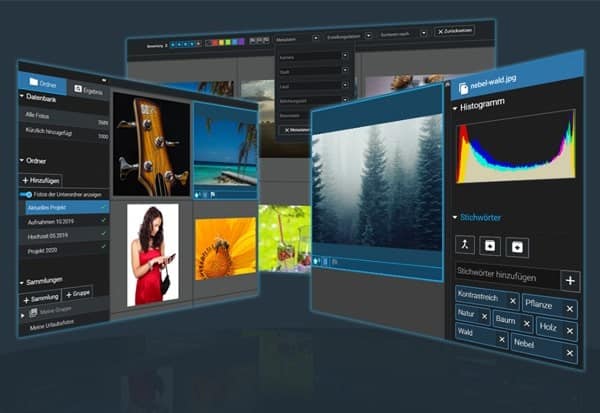The height and width of the screenshot is (413, 600).
Task: Remove the Baum keyword tag
Action: (x=527, y=324)
